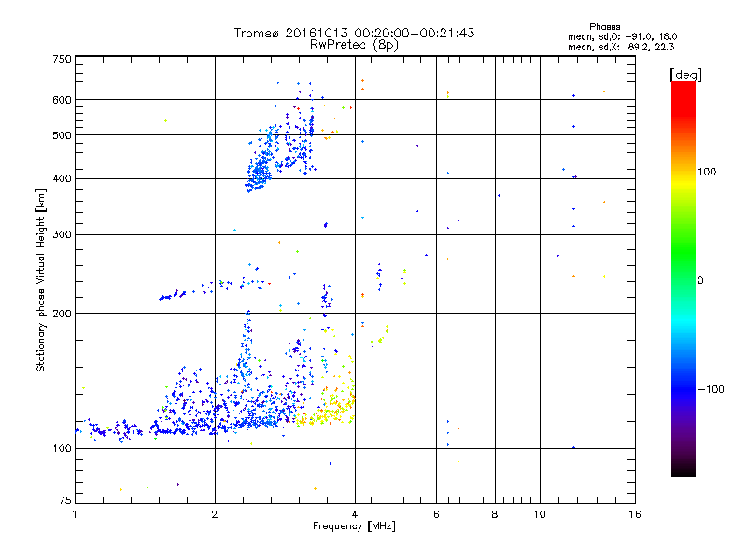
Task: Click the 'mean, sd,X: 89.2, 22.3' text
Action: click(x=621, y=47)
